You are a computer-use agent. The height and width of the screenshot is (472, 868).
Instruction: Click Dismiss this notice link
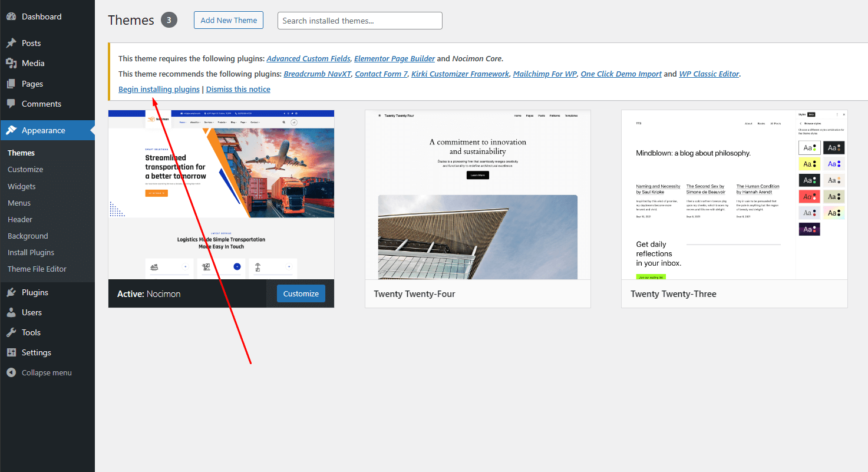(238, 89)
